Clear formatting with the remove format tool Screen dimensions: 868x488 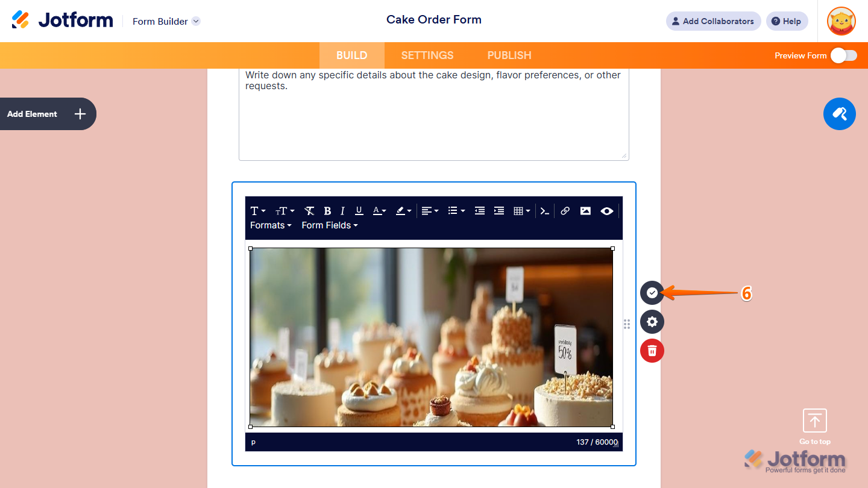[x=309, y=210]
